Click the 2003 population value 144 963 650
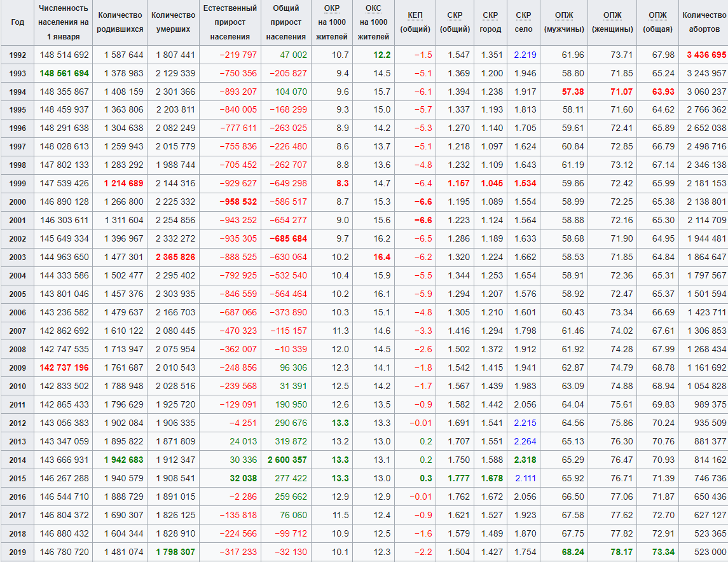728x562 pixels. pyautogui.click(x=64, y=257)
